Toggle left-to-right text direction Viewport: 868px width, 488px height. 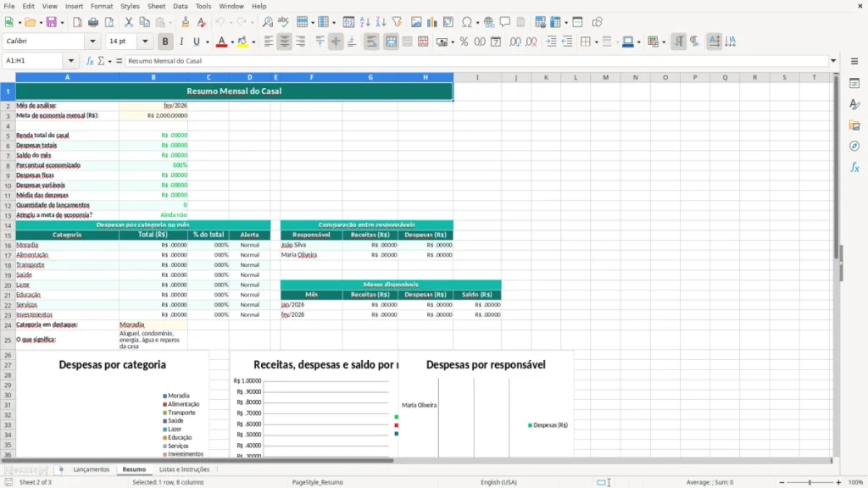click(679, 42)
